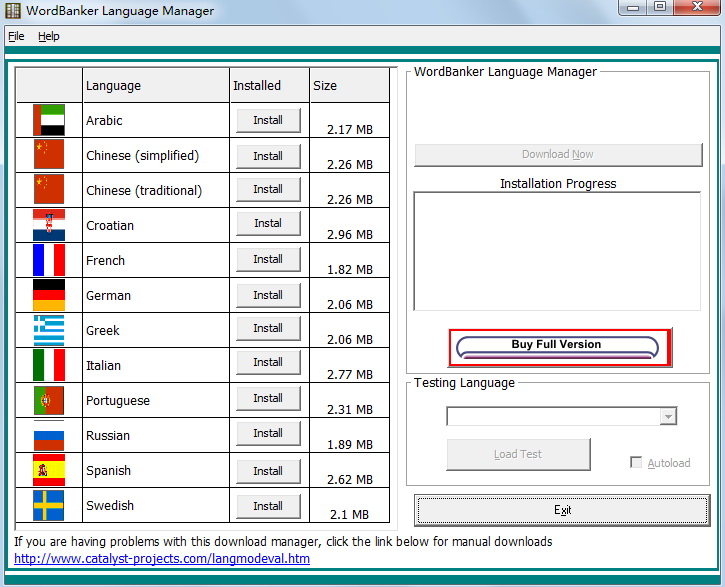This screenshot has height=587, width=725.
Task: Click Buy Full Version button
Action: point(558,348)
